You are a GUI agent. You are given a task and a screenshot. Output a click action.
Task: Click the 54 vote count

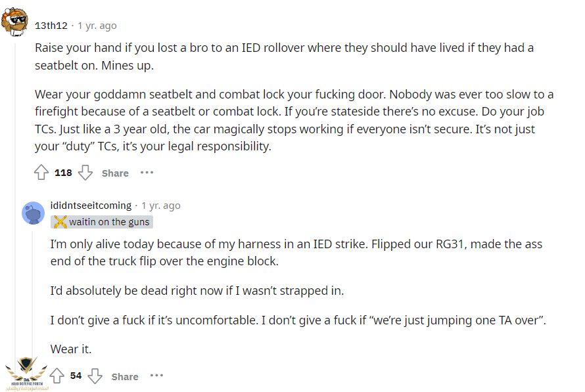coord(76,376)
